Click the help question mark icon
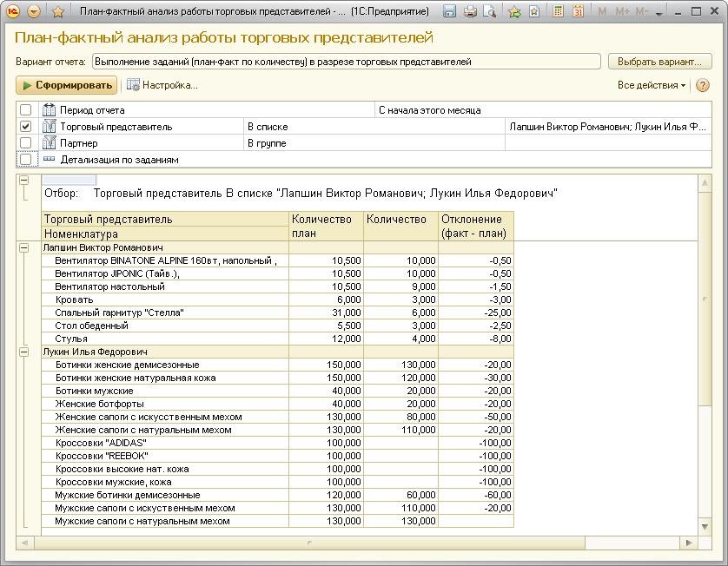The image size is (728, 566). [702, 85]
